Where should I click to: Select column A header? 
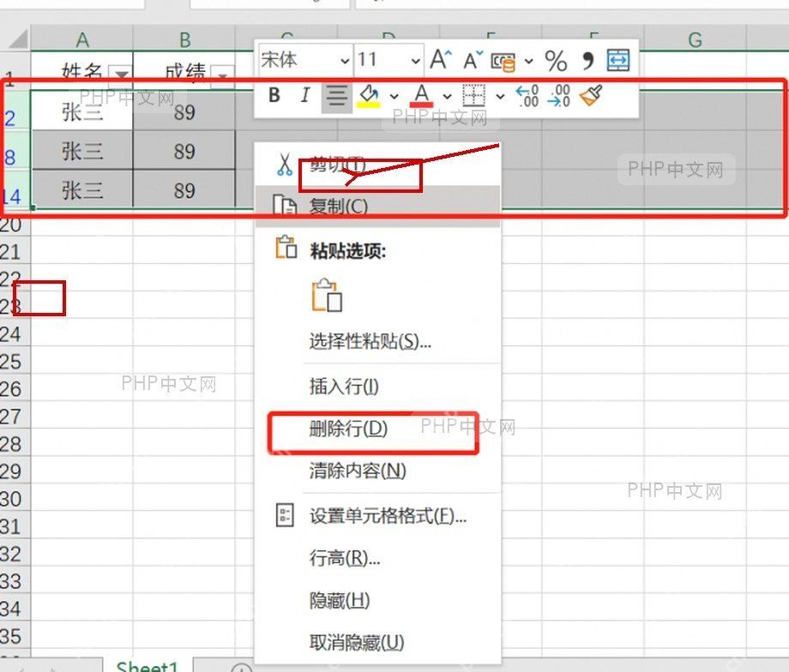click(82, 39)
